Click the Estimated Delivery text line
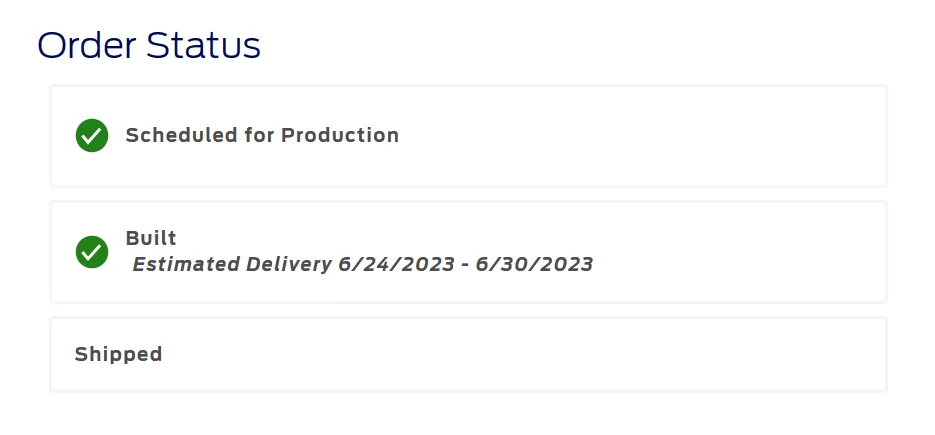 pos(362,265)
